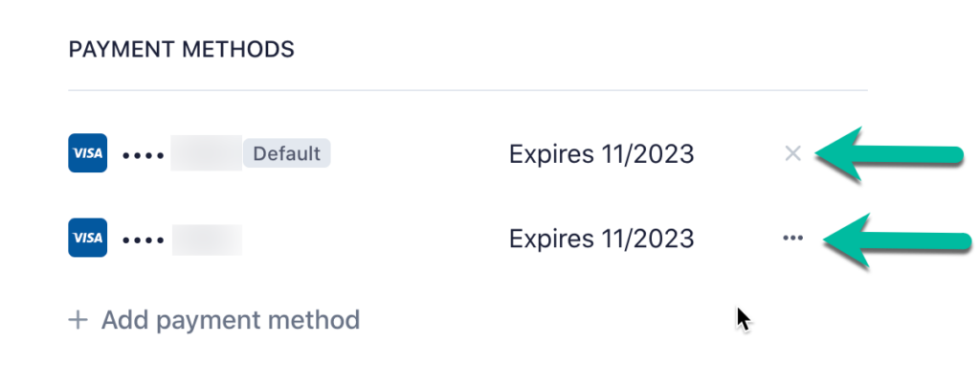Image resolution: width=980 pixels, height=389 pixels.
Task: Click the Visa logo on the default card
Action: tap(87, 152)
